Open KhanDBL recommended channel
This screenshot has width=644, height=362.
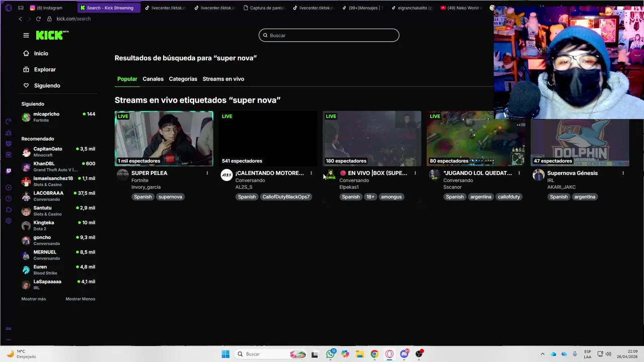[x=58, y=166]
